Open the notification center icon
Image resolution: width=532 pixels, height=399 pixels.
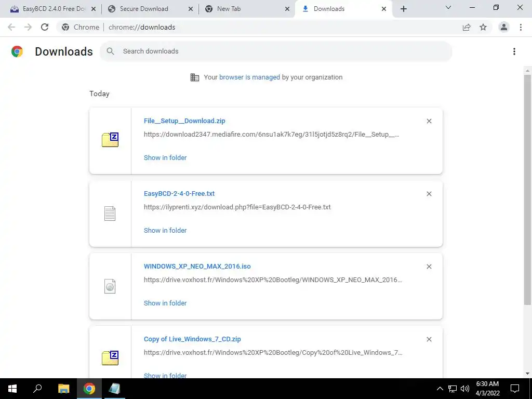[515, 389]
